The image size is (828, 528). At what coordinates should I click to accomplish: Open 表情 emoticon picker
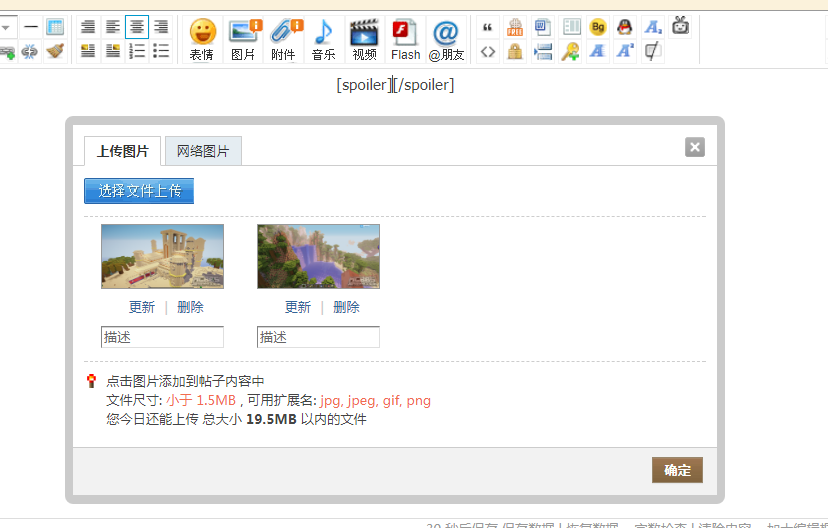(202, 40)
